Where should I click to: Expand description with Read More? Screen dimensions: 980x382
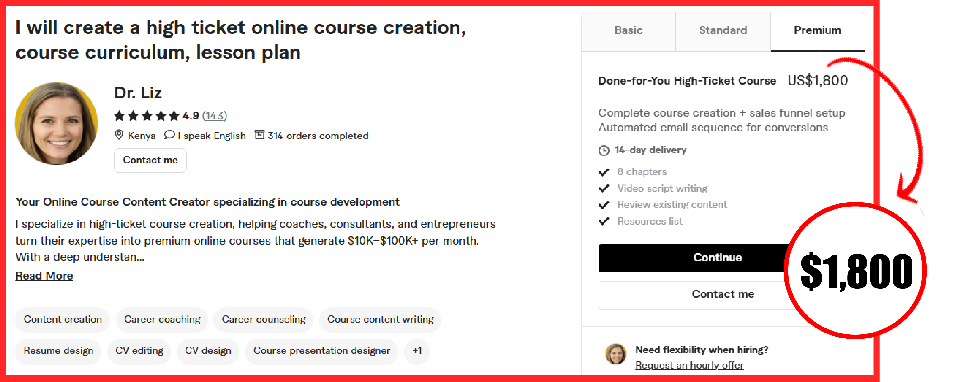click(44, 276)
